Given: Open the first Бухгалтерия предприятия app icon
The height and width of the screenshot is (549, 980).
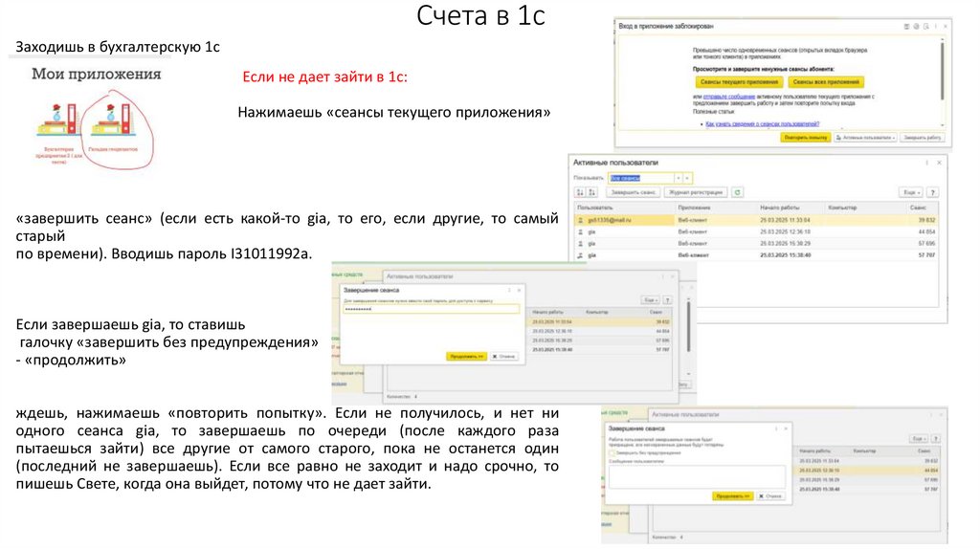Looking at the screenshot, I should (58, 121).
